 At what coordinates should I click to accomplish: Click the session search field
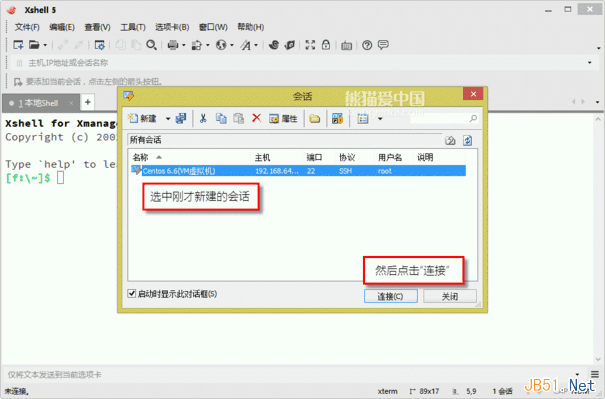(444, 118)
